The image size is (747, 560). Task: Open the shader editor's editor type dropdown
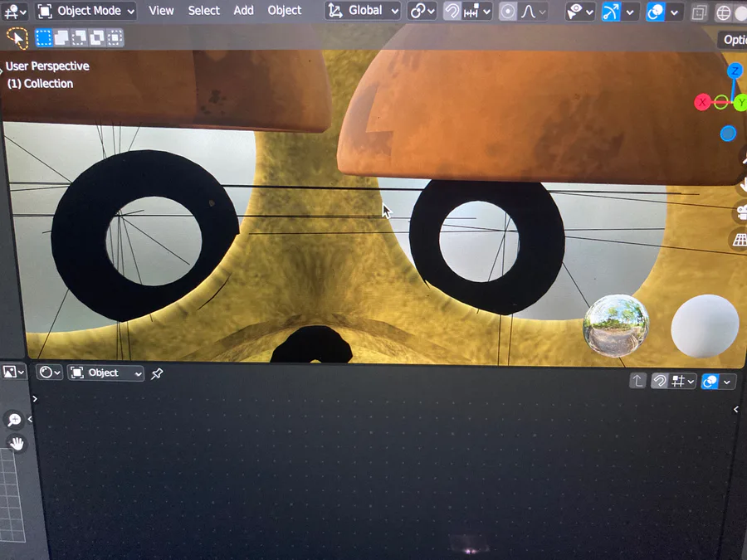click(50, 373)
